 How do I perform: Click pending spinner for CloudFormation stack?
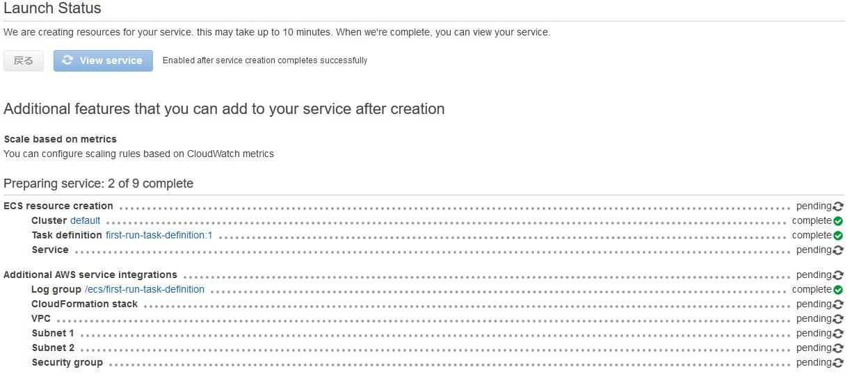838,304
